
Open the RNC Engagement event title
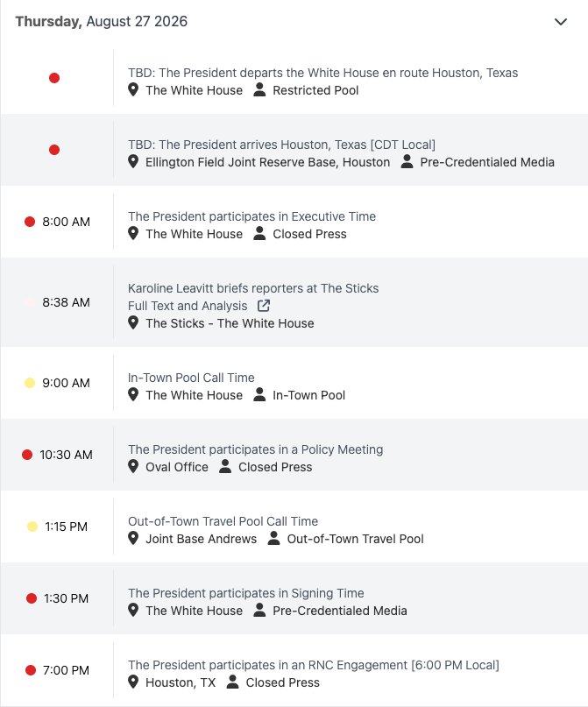coord(314,665)
